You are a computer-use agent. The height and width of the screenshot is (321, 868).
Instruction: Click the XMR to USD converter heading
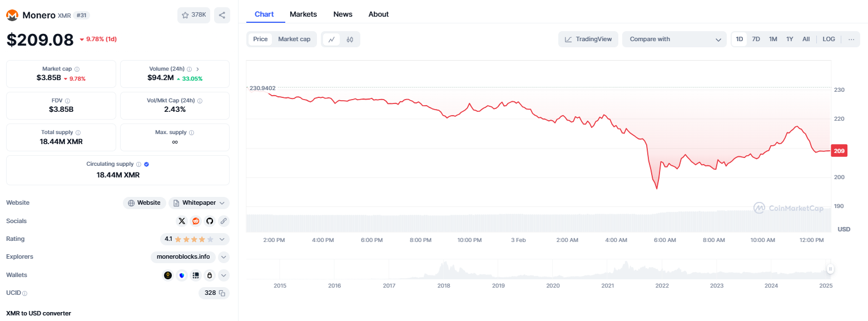pos(38,313)
